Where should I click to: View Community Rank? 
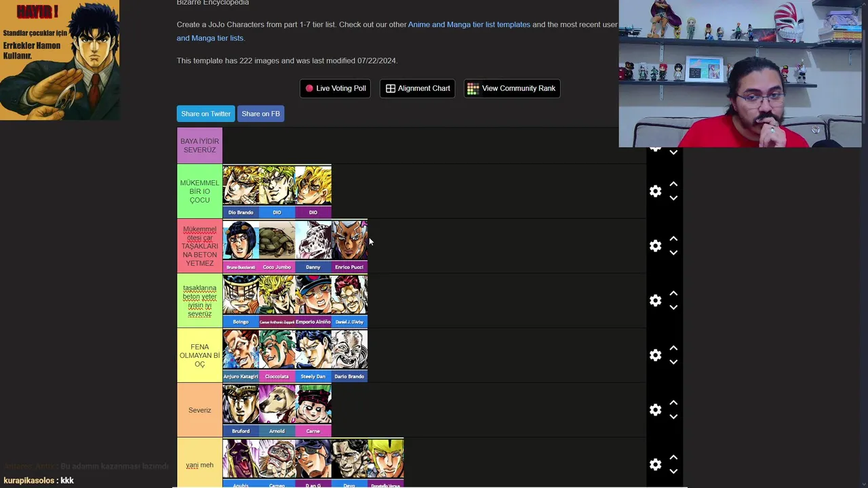click(x=512, y=88)
